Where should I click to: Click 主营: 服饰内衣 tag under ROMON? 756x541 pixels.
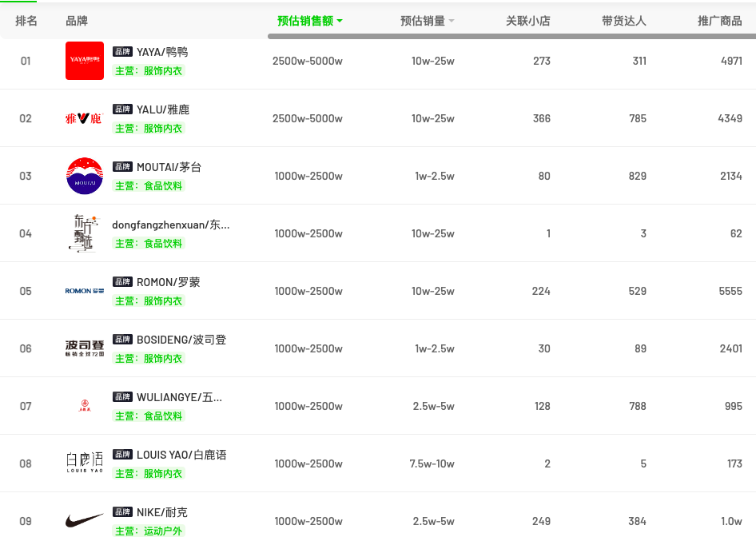(x=149, y=301)
